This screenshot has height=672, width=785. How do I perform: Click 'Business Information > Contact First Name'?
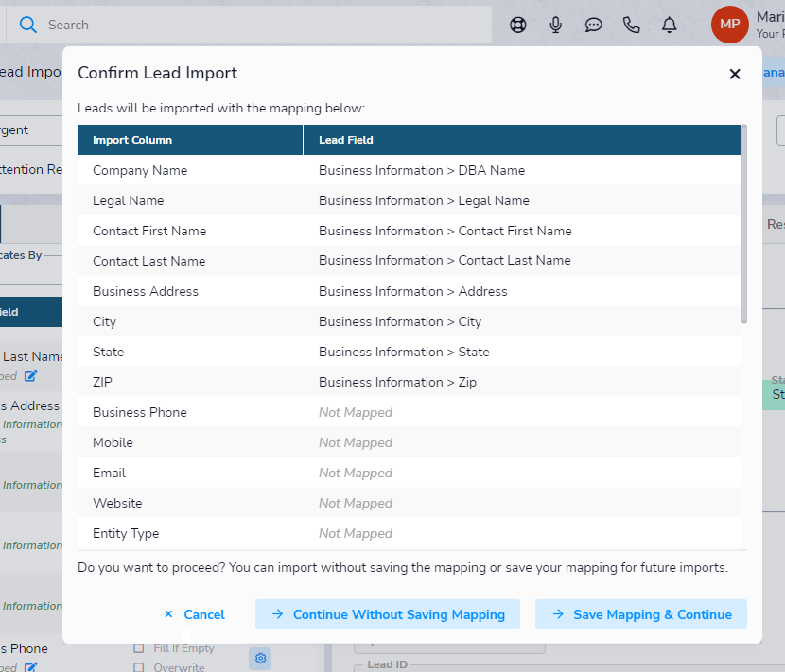pyautogui.click(x=445, y=231)
